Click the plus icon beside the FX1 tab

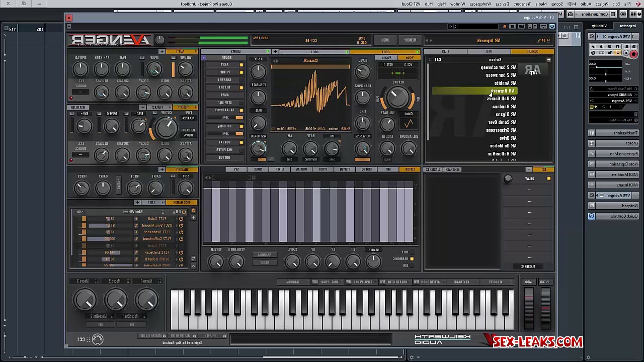[529, 169]
